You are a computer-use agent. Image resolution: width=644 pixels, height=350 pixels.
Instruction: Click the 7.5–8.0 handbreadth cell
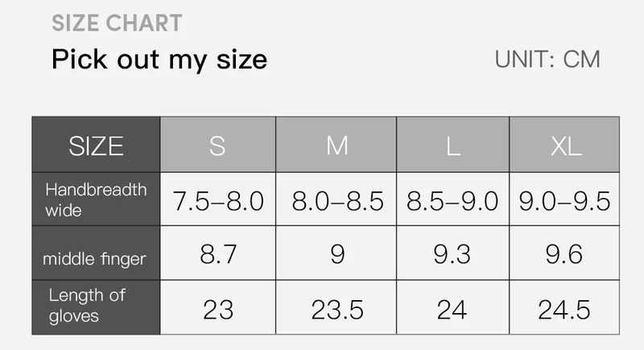pos(218,201)
